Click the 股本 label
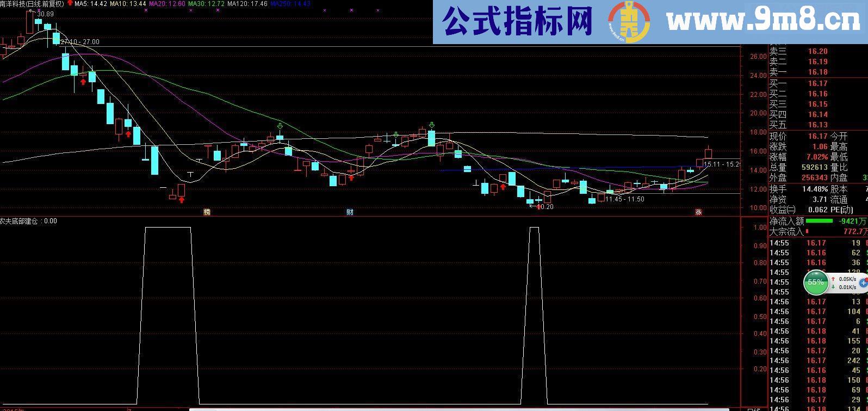 pyautogui.click(x=839, y=189)
